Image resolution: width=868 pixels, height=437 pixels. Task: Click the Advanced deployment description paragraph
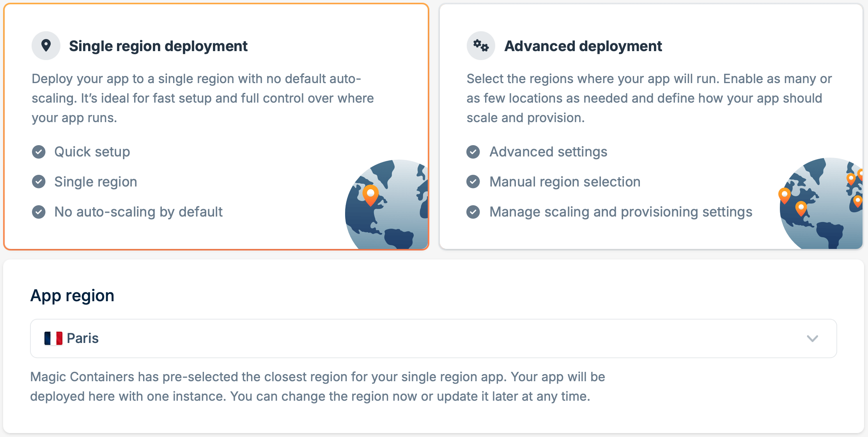coord(649,98)
